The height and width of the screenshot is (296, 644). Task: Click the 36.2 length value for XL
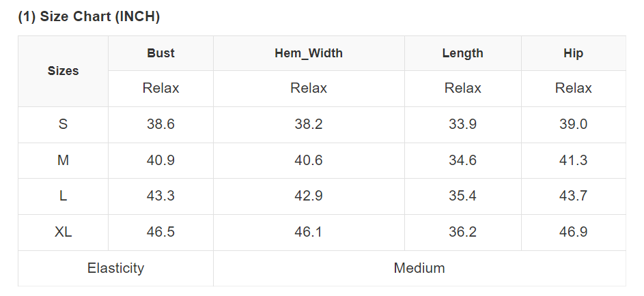click(x=462, y=232)
